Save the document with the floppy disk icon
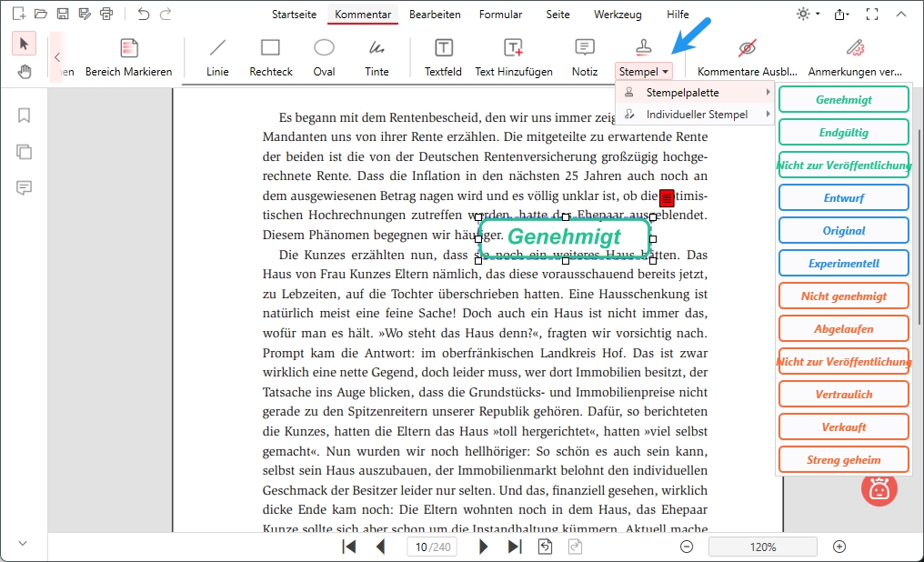The image size is (924, 562). (x=63, y=14)
